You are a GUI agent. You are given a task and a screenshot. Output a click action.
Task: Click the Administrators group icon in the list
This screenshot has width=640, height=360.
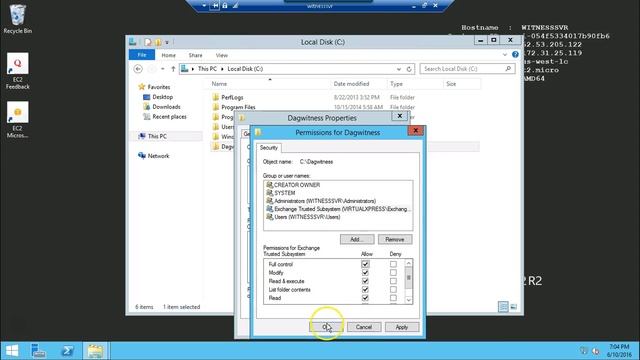pos(269,201)
